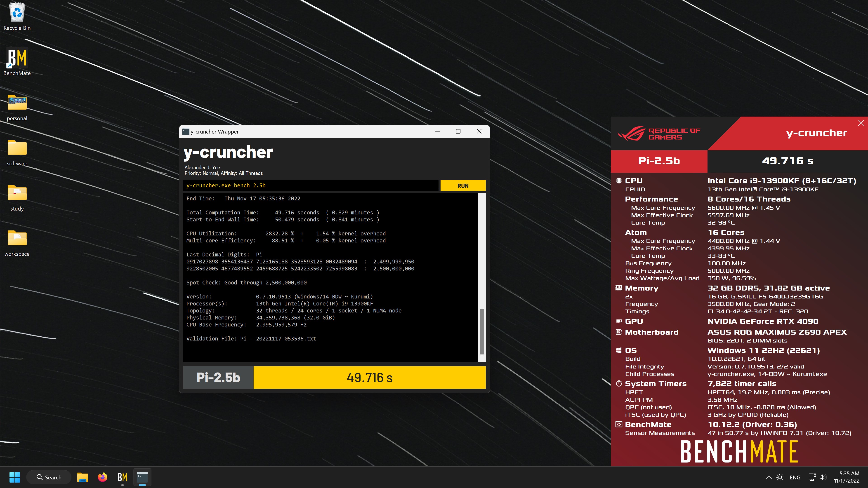Click the BENCHMATE logo at panel bottom
Viewport: 868px width, 488px height.
tap(739, 451)
